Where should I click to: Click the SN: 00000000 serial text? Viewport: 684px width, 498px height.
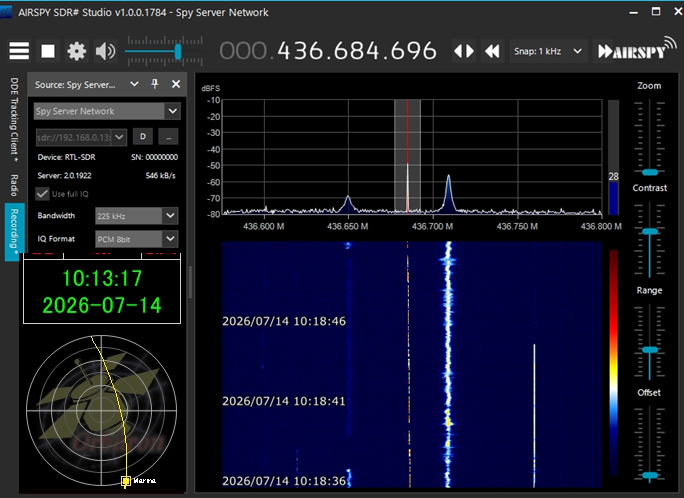pos(154,157)
